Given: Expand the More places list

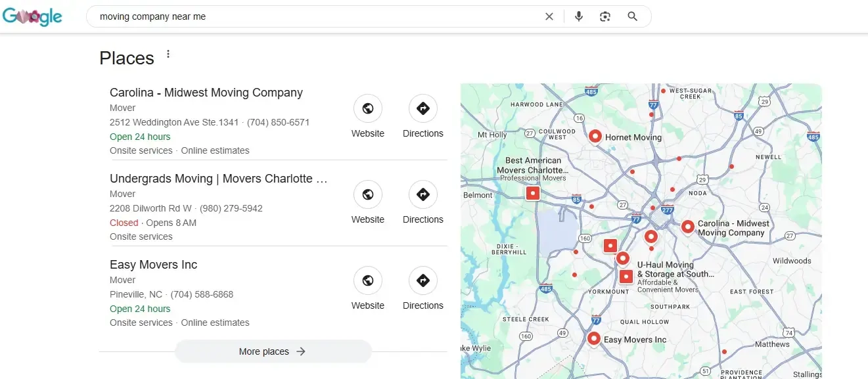Looking at the screenshot, I should (273, 351).
